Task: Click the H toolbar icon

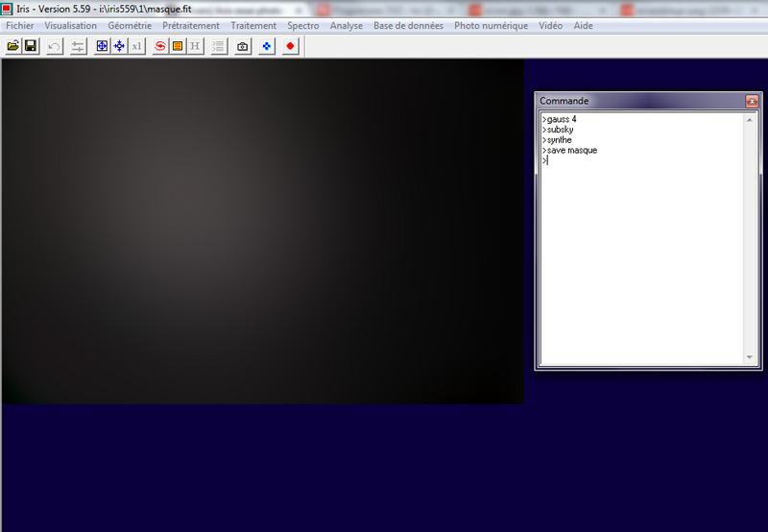Action: click(195, 46)
